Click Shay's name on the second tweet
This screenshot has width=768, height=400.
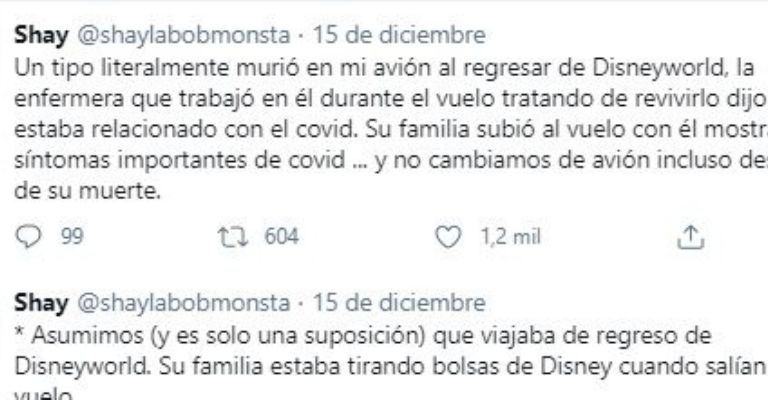click(36, 301)
